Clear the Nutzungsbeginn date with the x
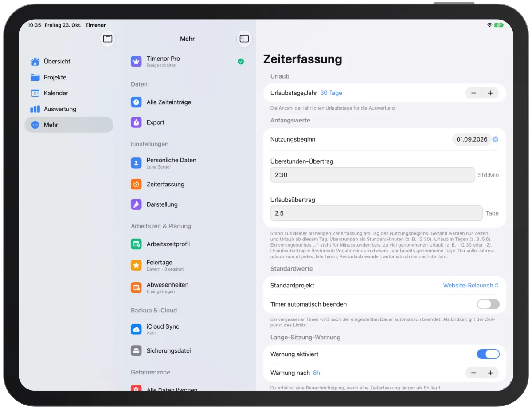532x409 pixels. click(x=495, y=139)
